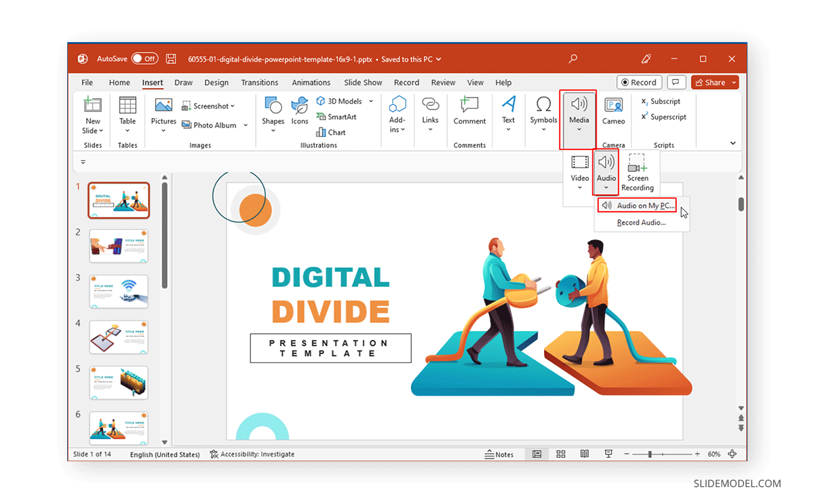Select Audio on My PC from the menu
The width and height of the screenshot is (814, 504).
[x=636, y=205]
